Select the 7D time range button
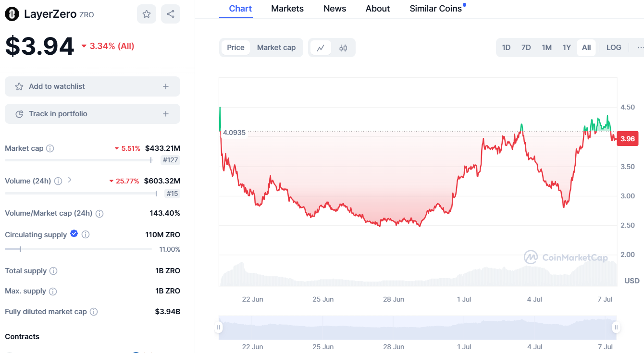The height and width of the screenshot is (353, 644). click(526, 48)
